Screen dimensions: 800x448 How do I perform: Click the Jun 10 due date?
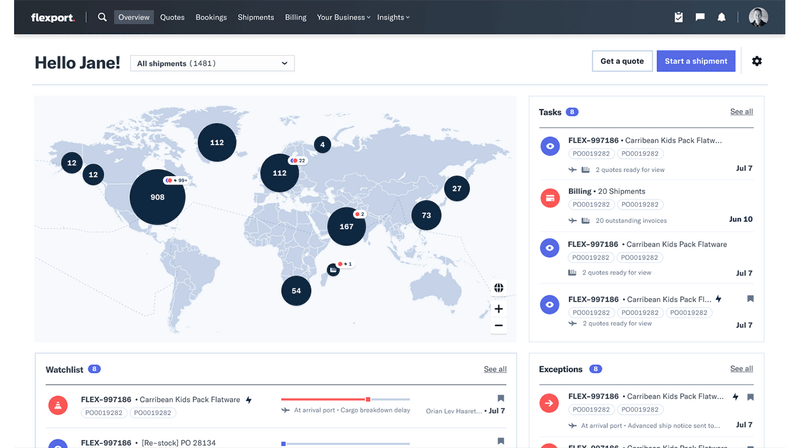(741, 219)
